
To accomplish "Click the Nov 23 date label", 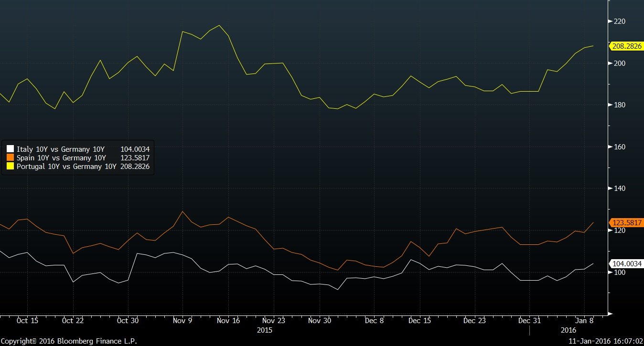I will coord(274,321).
